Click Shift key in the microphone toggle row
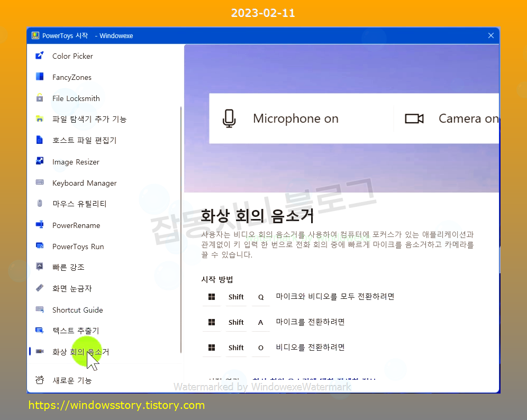The image size is (527, 420). (x=236, y=322)
